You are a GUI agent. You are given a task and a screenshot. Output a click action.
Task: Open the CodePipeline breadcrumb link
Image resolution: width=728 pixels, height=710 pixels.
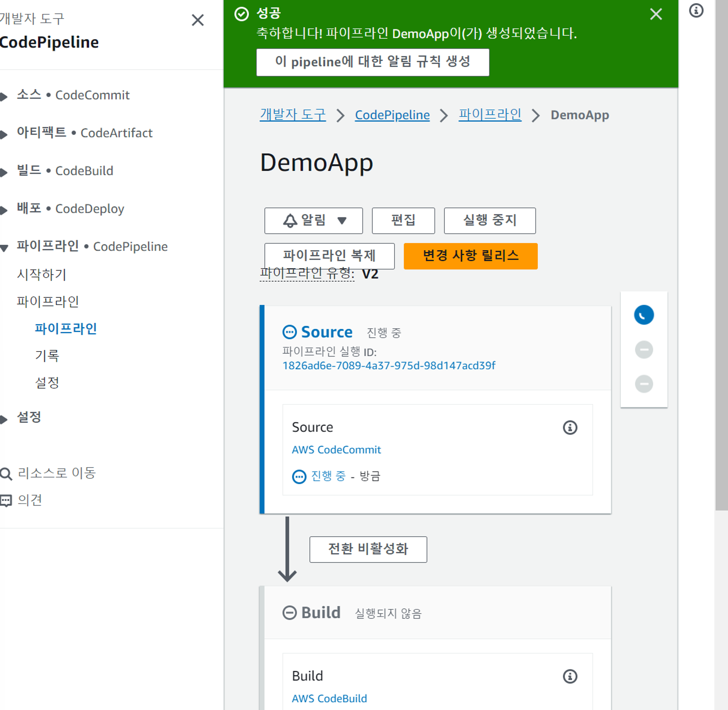pos(392,115)
